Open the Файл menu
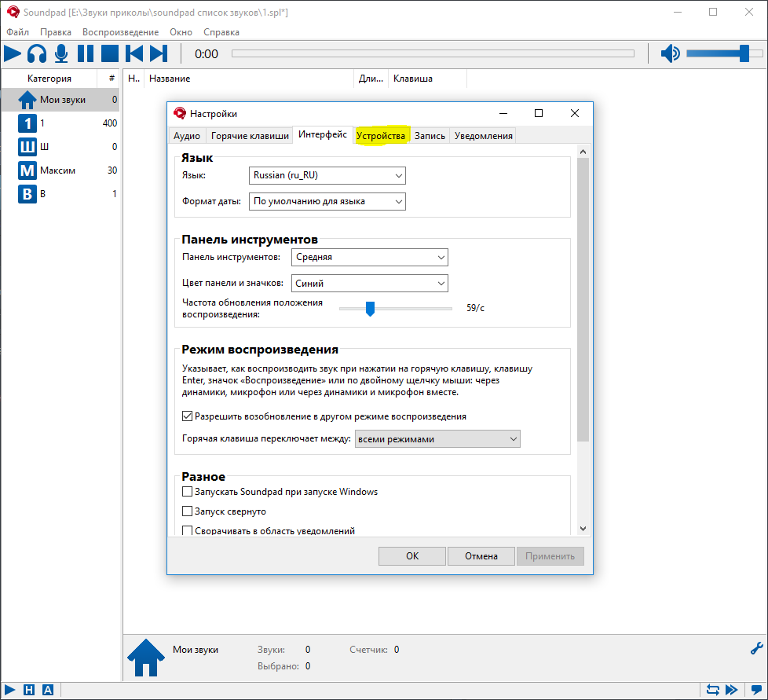Screen dimensions: 768x700 tap(17, 32)
